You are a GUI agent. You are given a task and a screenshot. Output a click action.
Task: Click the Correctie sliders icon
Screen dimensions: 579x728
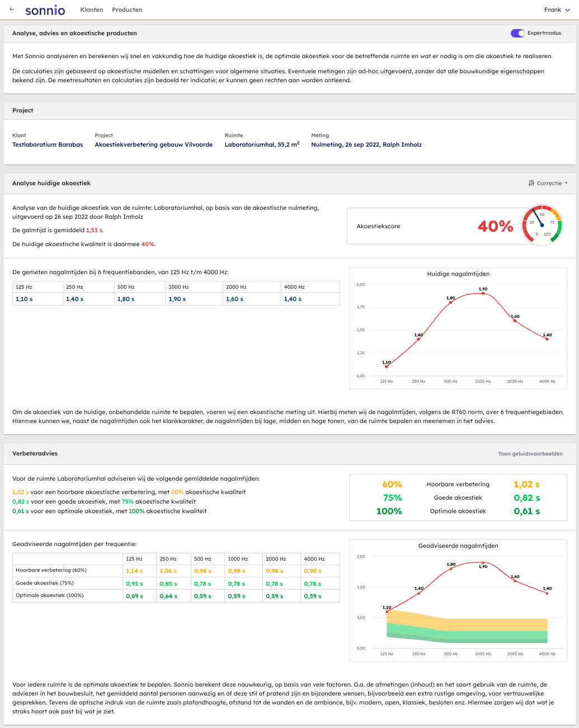click(x=531, y=183)
